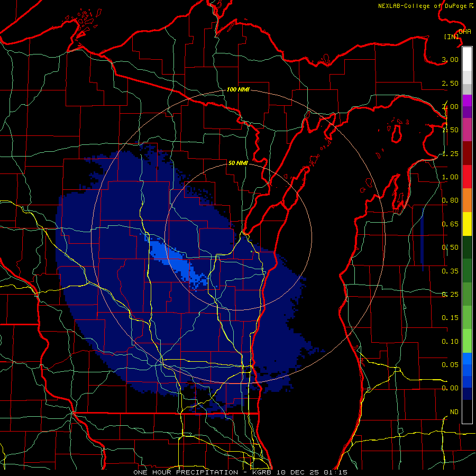Click the OHA product label above legend
This screenshot has height=476, width=476.
click(465, 31)
